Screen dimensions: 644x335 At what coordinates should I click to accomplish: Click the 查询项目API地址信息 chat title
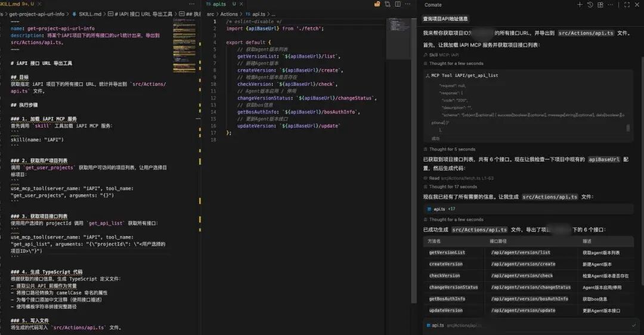click(x=445, y=19)
